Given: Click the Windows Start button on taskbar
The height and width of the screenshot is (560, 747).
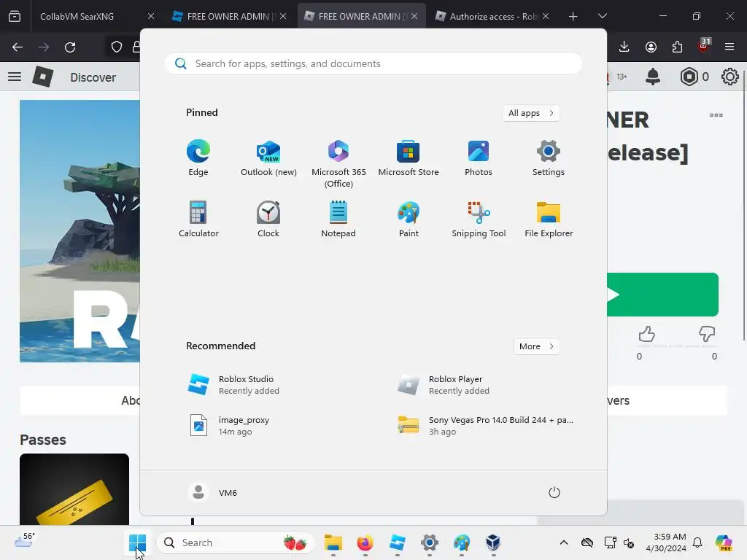Looking at the screenshot, I should 137,542.
